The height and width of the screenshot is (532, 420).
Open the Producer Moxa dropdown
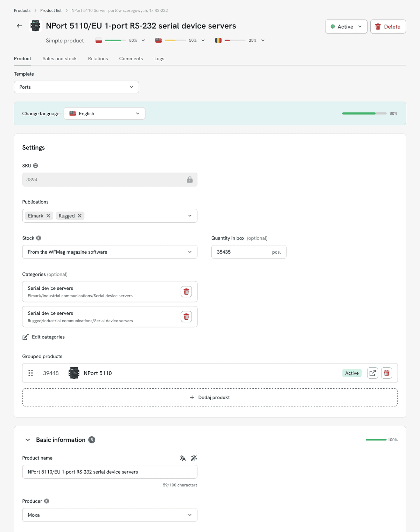[x=110, y=515]
